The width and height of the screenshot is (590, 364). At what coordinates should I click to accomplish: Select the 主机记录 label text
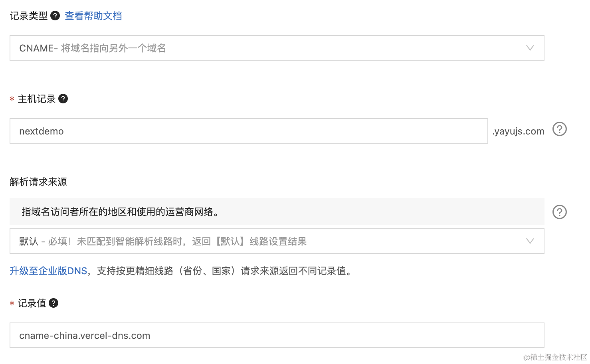pos(37,99)
